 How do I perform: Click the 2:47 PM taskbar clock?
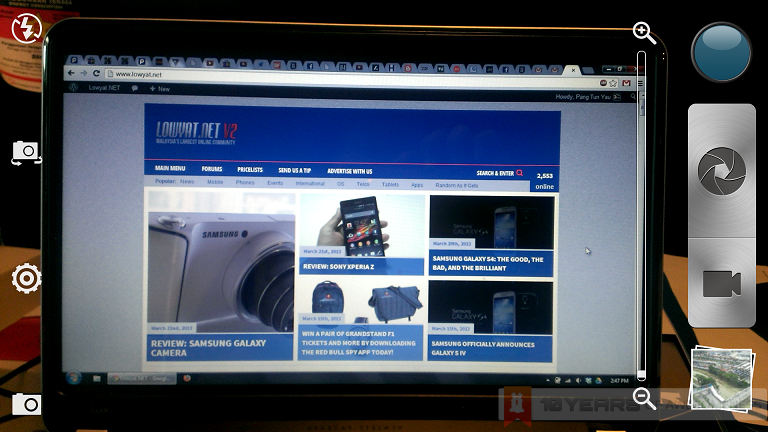pyautogui.click(x=620, y=381)
